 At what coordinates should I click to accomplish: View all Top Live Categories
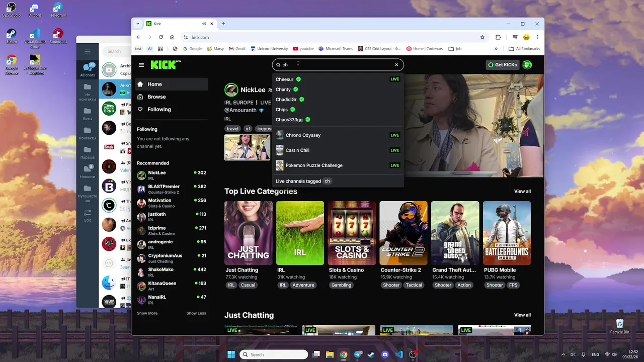click(x=522, y=191)
